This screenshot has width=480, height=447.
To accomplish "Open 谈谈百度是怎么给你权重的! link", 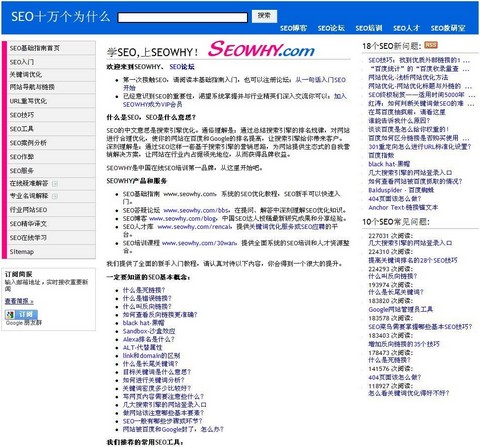I will [408, 129].
